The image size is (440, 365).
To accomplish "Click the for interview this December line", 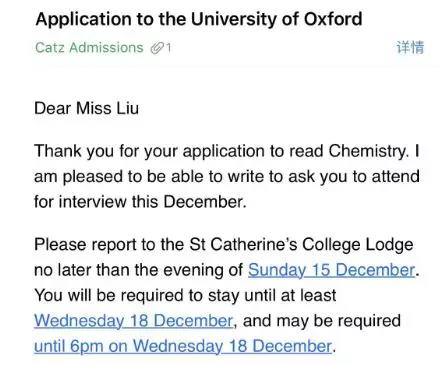I will pos(140,202).
